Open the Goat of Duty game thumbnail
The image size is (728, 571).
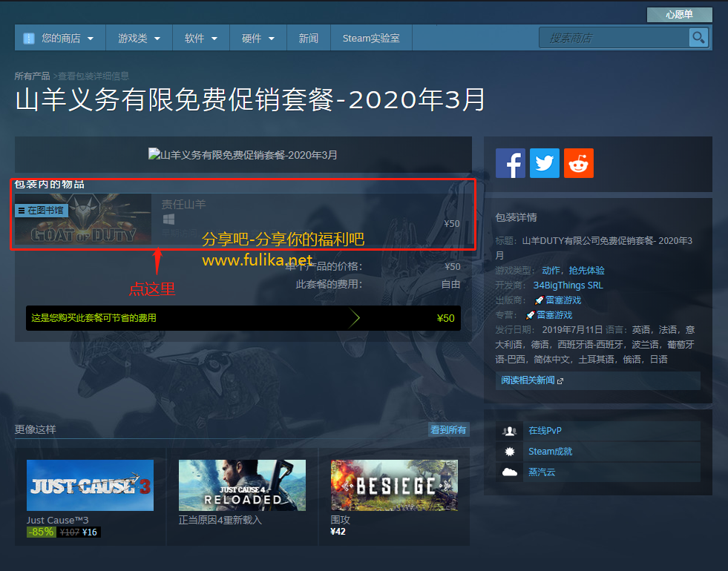tap(83, 219)
